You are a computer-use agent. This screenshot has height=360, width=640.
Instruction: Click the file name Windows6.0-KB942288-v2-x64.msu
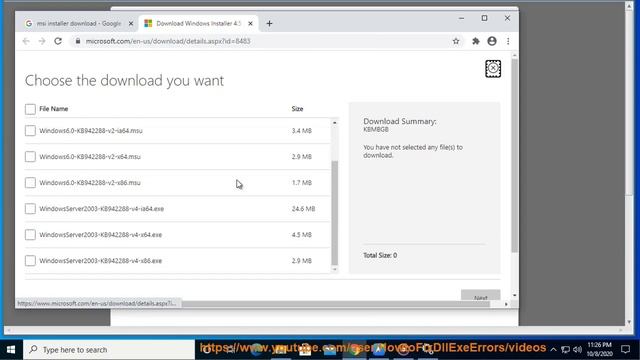90,157
